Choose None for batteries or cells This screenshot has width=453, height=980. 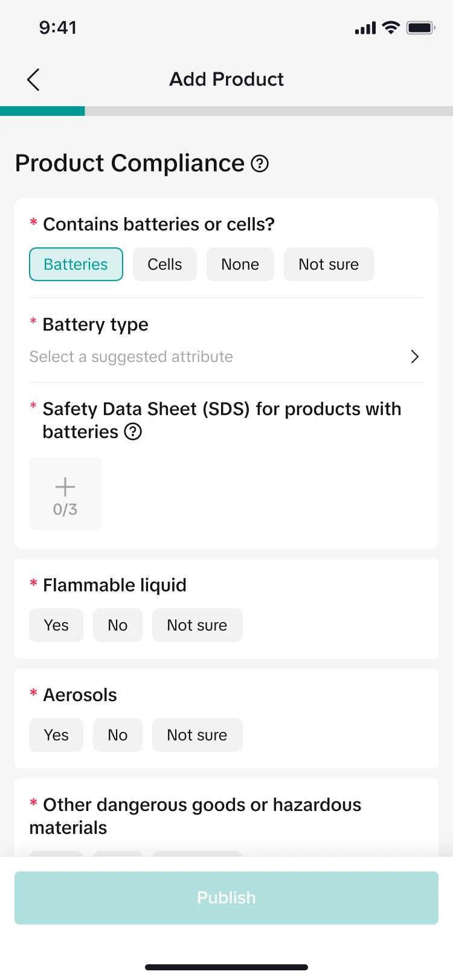coord(240,264)
